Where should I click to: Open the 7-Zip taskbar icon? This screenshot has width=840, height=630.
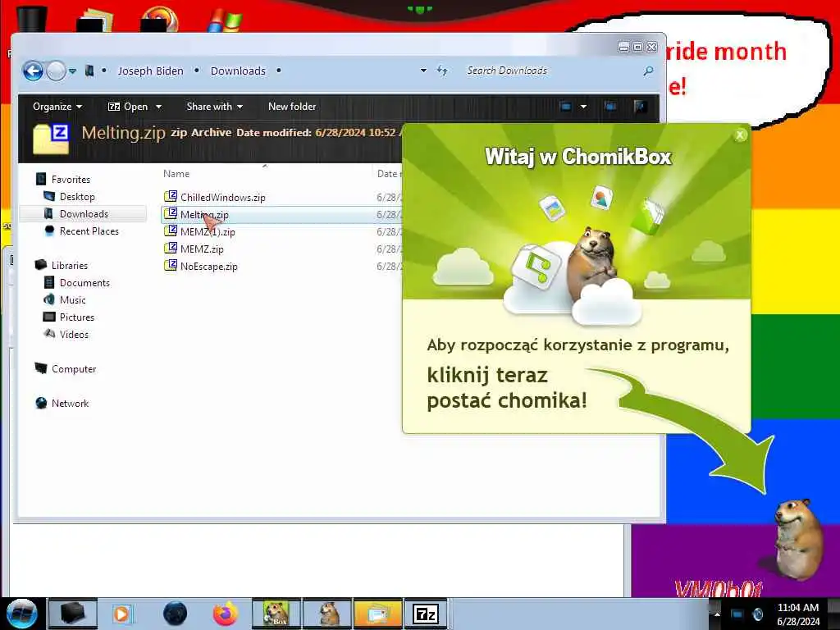click(x=426, y=614)
